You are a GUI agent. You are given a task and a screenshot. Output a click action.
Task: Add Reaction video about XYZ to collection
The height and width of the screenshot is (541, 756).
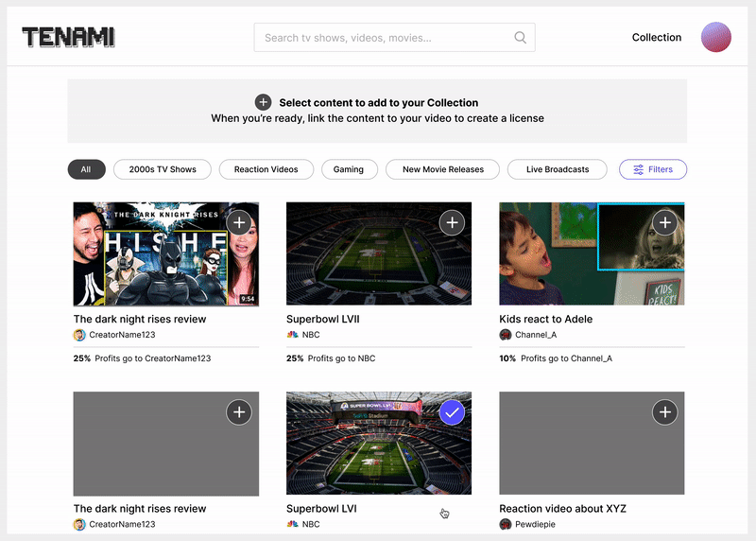pyautogui.click(x=665, y=412)
